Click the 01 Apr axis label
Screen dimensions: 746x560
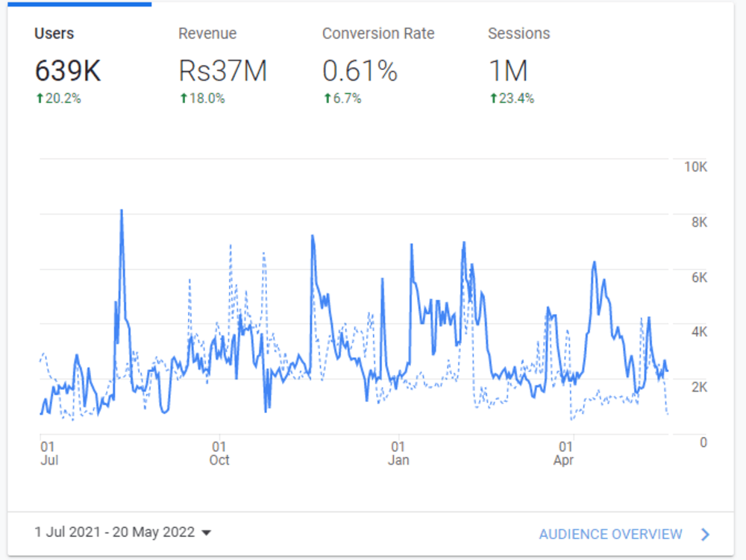point(564,453)
